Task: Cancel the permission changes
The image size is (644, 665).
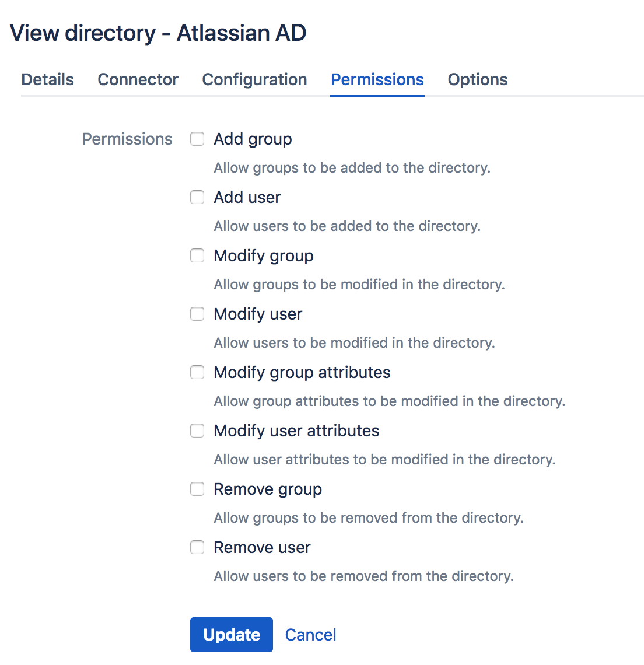Action: pyautogui.click(x=310, y=635)
